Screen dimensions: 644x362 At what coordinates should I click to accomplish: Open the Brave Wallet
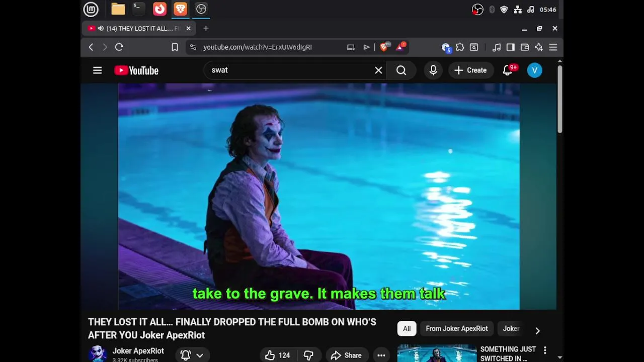click(x=525, y=47)
